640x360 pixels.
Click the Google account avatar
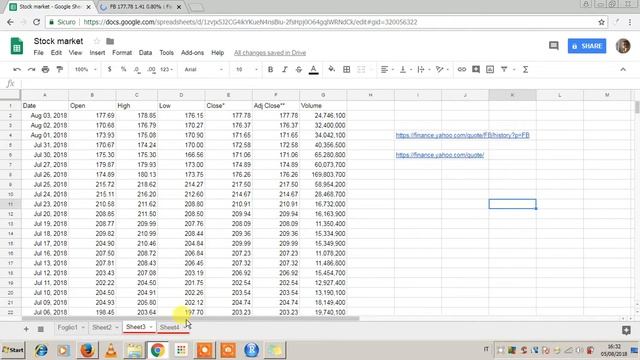pyautogui.click(x=623, y=46)
